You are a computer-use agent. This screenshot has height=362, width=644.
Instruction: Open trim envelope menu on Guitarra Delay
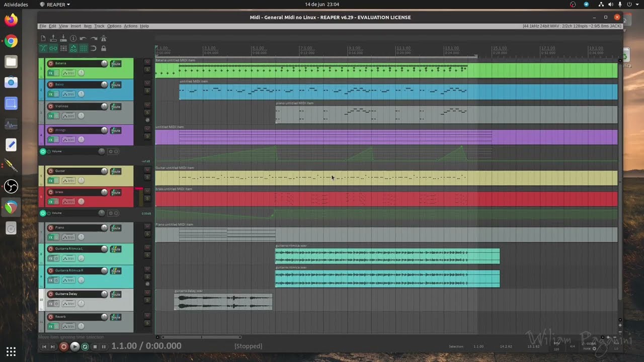[68, 303]
